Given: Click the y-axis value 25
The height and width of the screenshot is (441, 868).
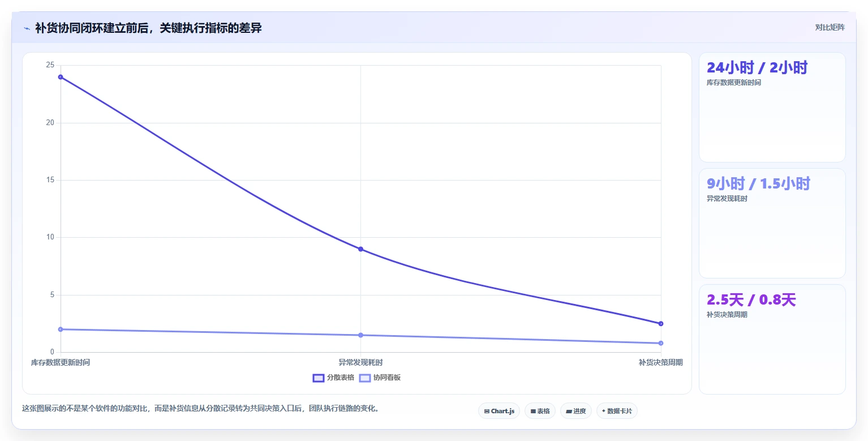Looking at the screenshot, I should click(x=50, y=65).
